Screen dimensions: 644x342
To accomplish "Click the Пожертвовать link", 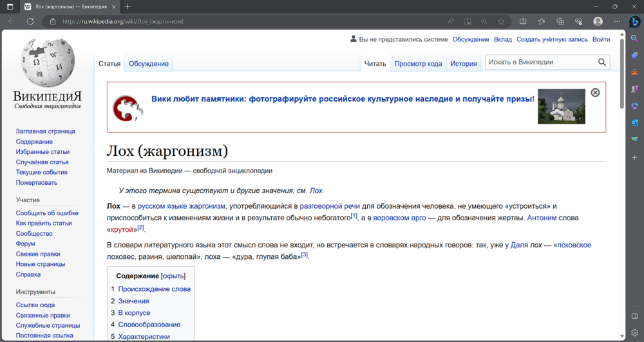I will click(x=37, y=182).
